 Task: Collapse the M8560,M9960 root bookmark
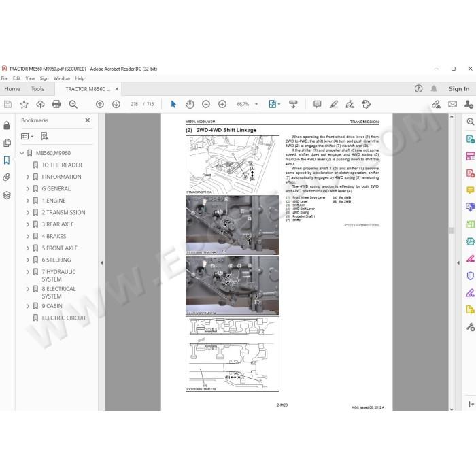22,153
